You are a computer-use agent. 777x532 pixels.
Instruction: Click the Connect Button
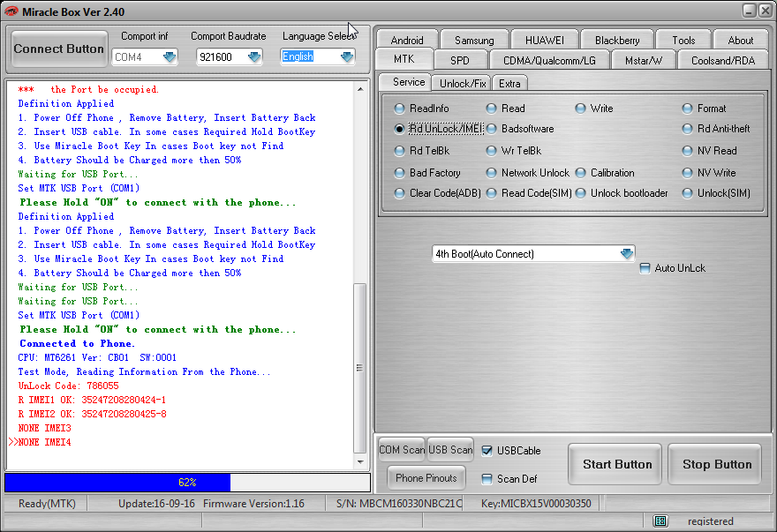59,49
